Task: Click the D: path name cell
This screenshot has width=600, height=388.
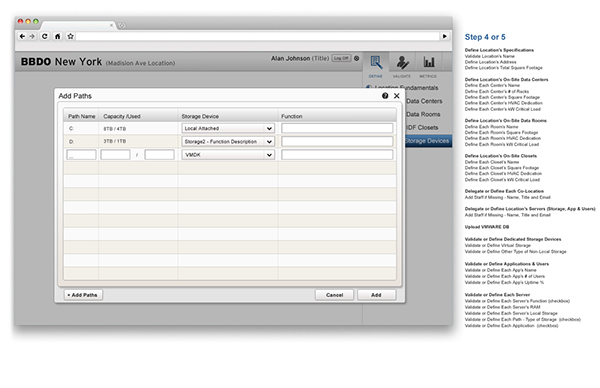Action: click(71, 142)
